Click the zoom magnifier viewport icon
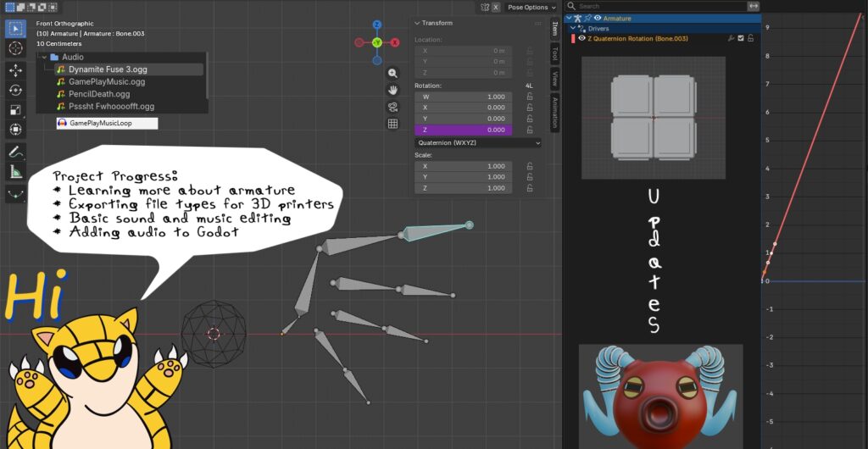The width and height of the screenshot is (868, 449). [392, 74]
